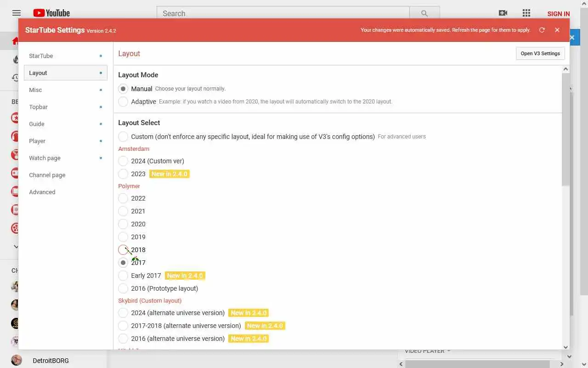
Task: Open V3 Settings
Action: pos(540,53)
